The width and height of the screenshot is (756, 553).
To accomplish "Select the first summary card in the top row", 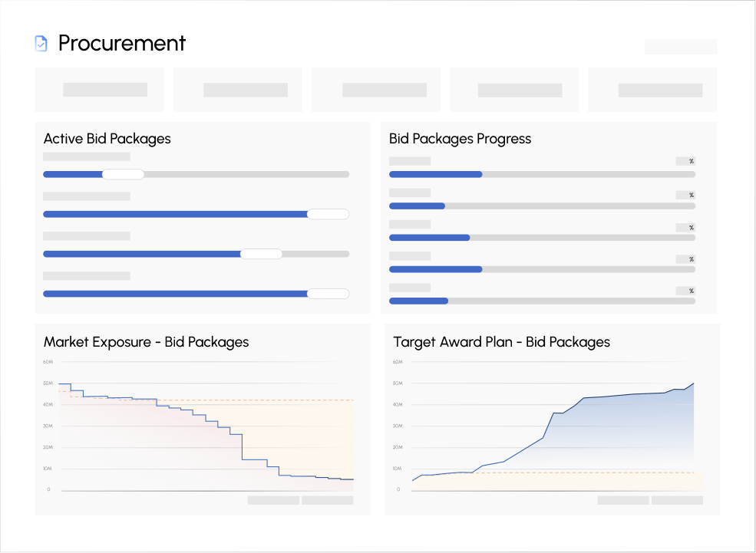I will (100, 90).
